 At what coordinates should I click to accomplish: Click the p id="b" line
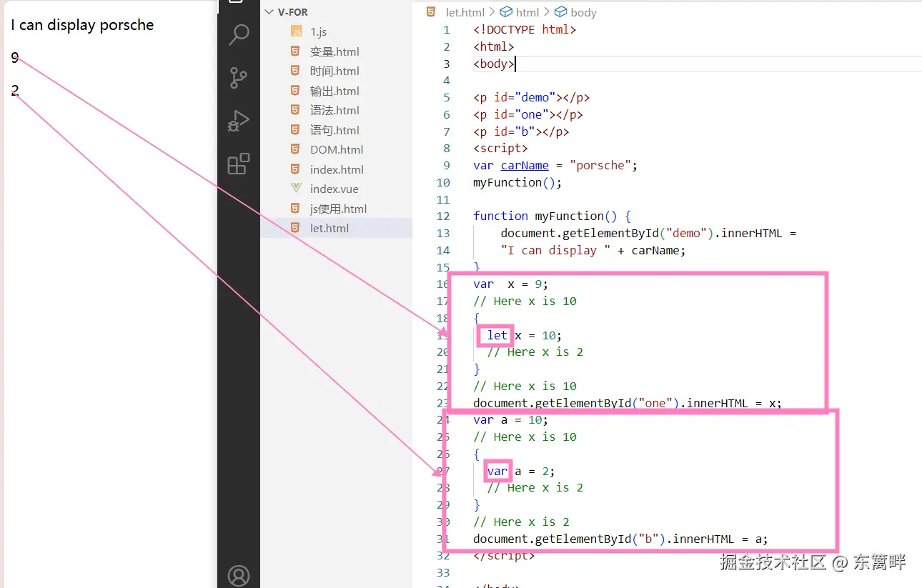(x=521, y=132)
